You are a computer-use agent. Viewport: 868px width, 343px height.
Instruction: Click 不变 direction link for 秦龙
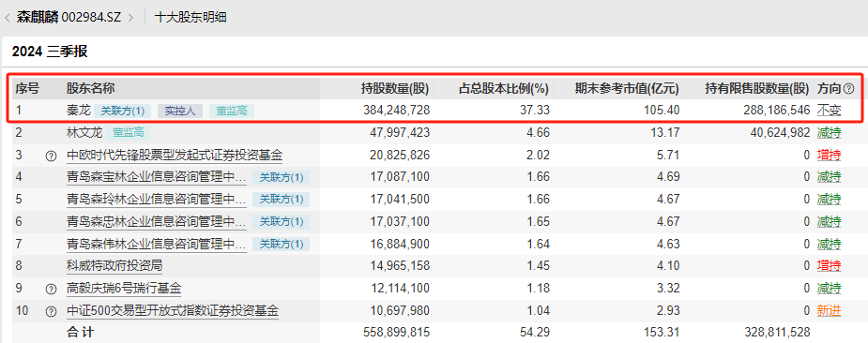tap(829, 111)
